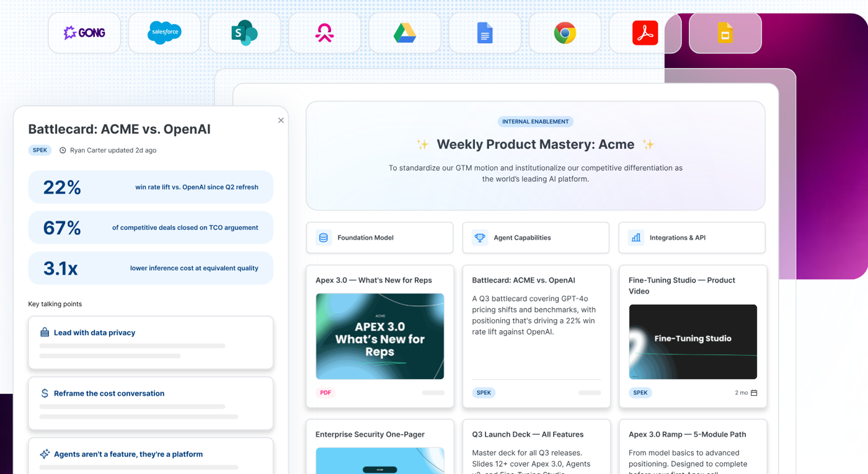Select the Reframe the cost conversation point
Viewport: 868px width, 474px height.
click(151, 403)
